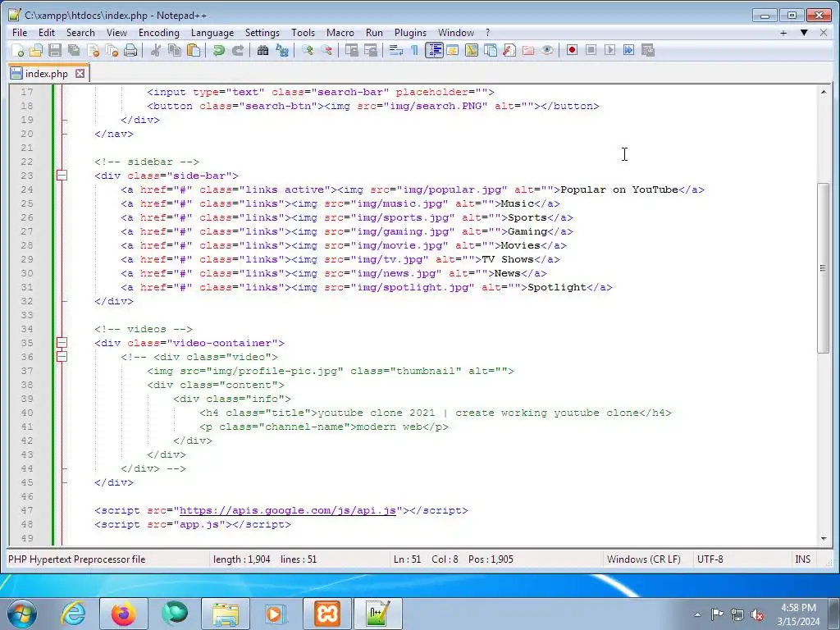
Task: Save the file using the Save icon
Action: pyautogui.click(x=55, y=50)
